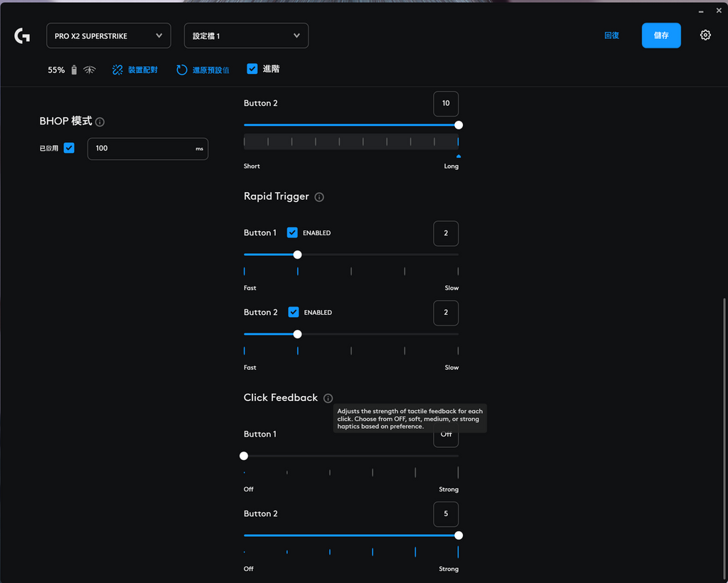This screenshot has height=583, width=728.
Task: Click the Logitech G logo icon
Action: pyautogui.click(x=22, y=36)
